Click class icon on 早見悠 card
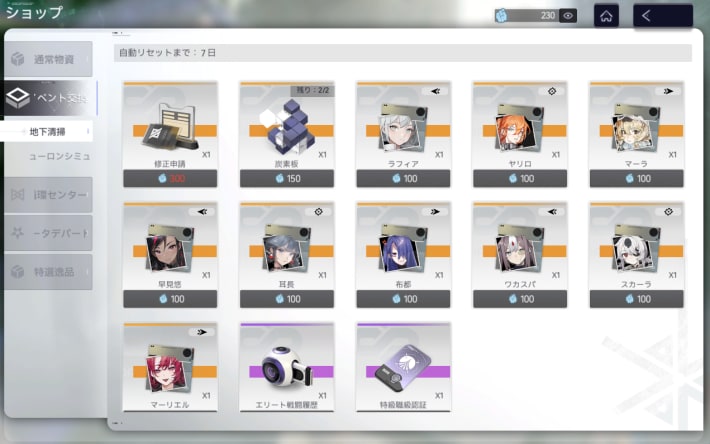Viewport: 710px width, 444px height. pos(202,211)
